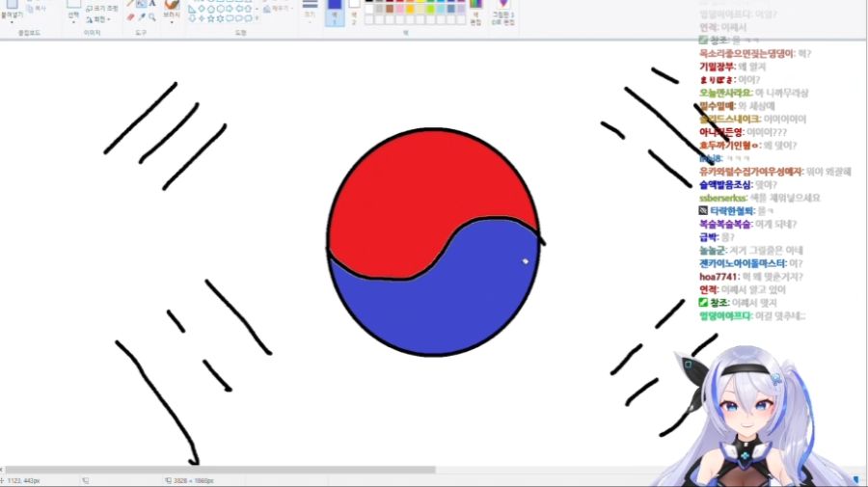The width and height of the screenshot is (868, 487).
Task: Pick the Eraser tool
Action: click(x=130, y=17)
